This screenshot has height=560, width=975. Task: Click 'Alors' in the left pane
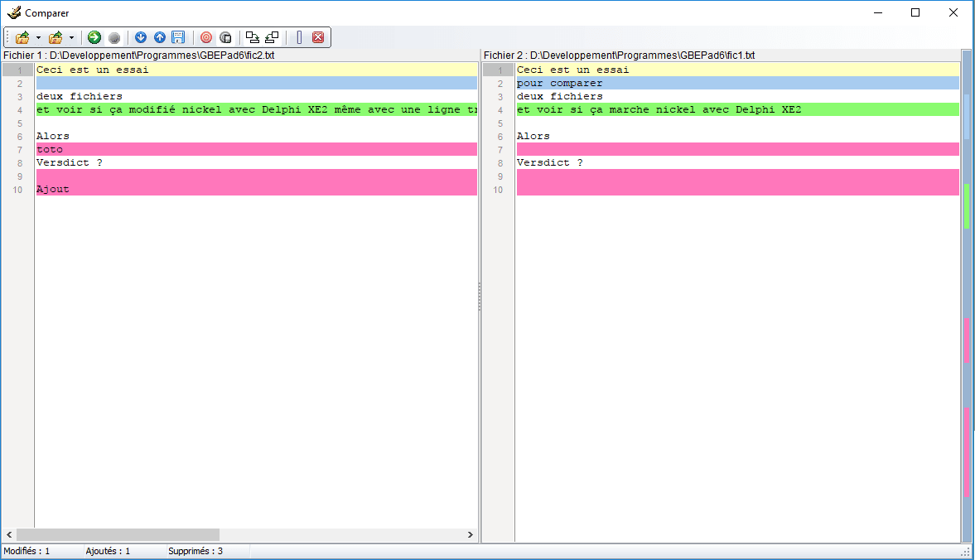(x=53, y=136)
